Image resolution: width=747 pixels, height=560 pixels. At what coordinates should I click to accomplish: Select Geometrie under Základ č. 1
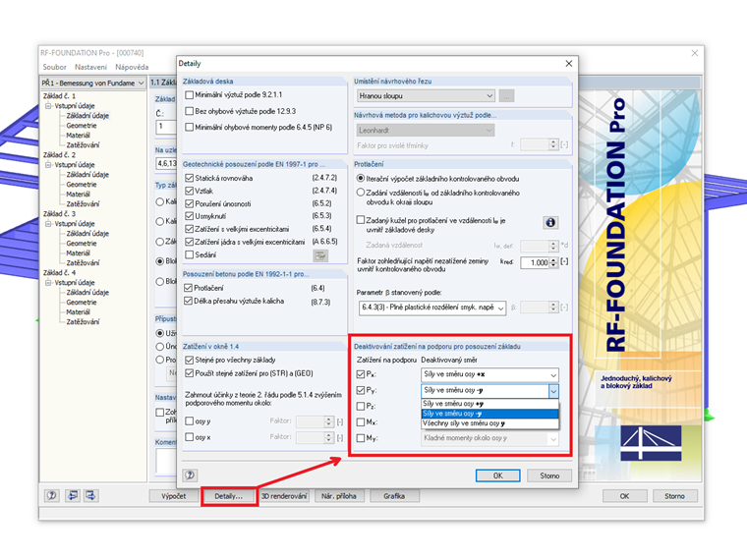(x=82, y=126)
